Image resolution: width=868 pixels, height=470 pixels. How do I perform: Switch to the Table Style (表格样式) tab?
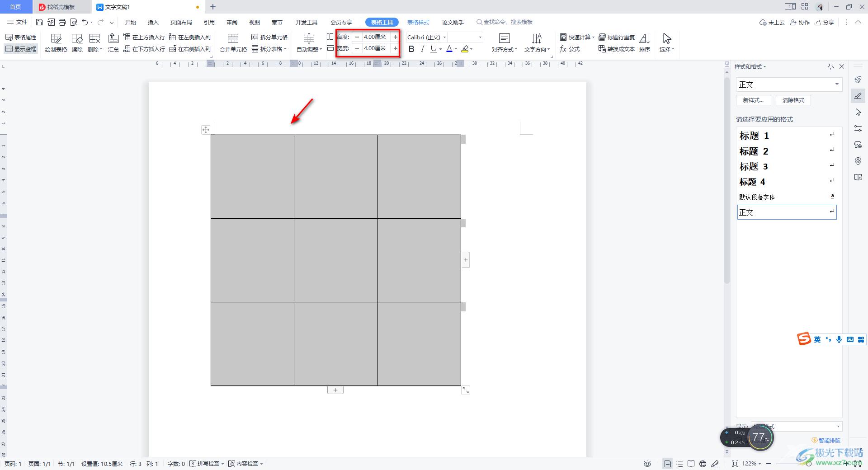(x=418, y=22)
